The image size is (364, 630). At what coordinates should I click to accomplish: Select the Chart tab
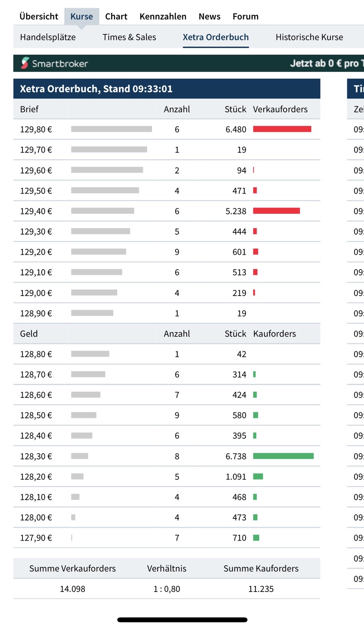point(116,17)
